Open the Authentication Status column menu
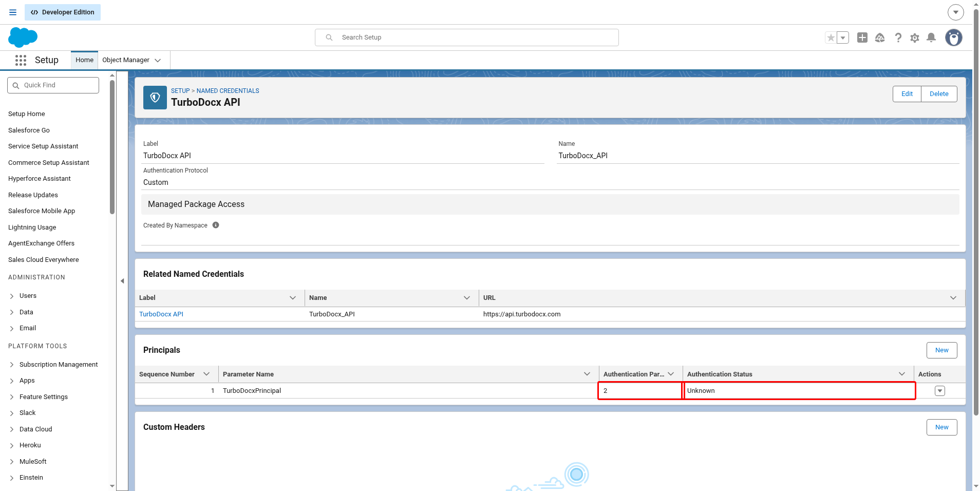The width and height of the screenshot is (980, 491). pos(902,374)
